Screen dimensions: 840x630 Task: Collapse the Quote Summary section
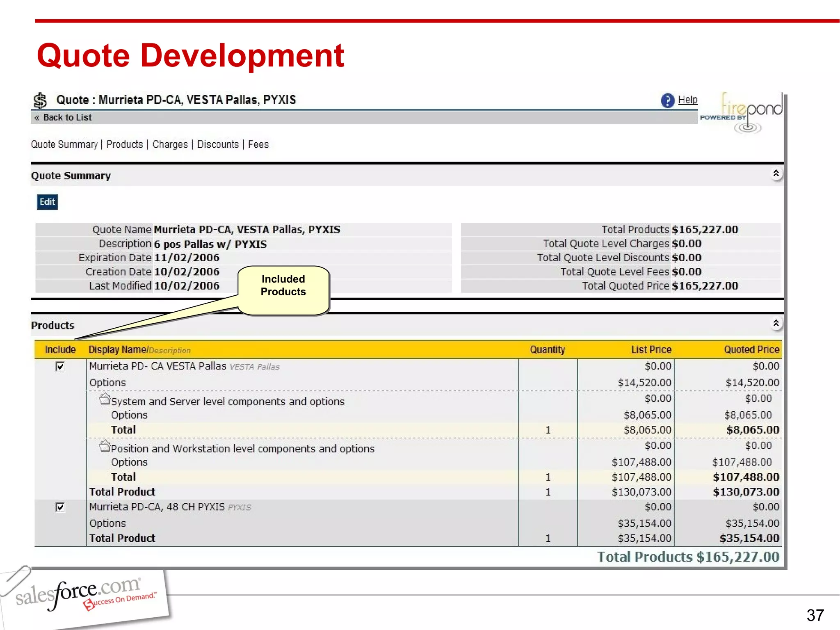(x=776, y=174)
